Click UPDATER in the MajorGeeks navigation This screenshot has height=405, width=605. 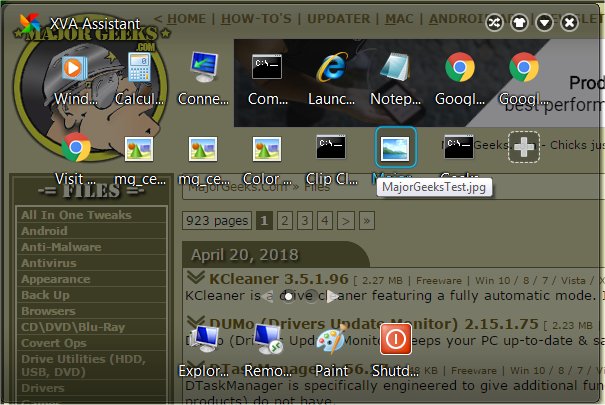(338, 19)
